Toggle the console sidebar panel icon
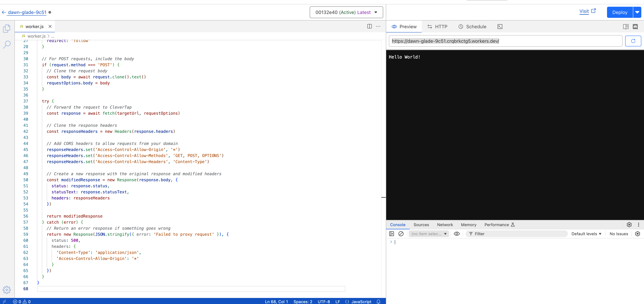644x304 pixels. pyautogui.click(x=392, y=234)
